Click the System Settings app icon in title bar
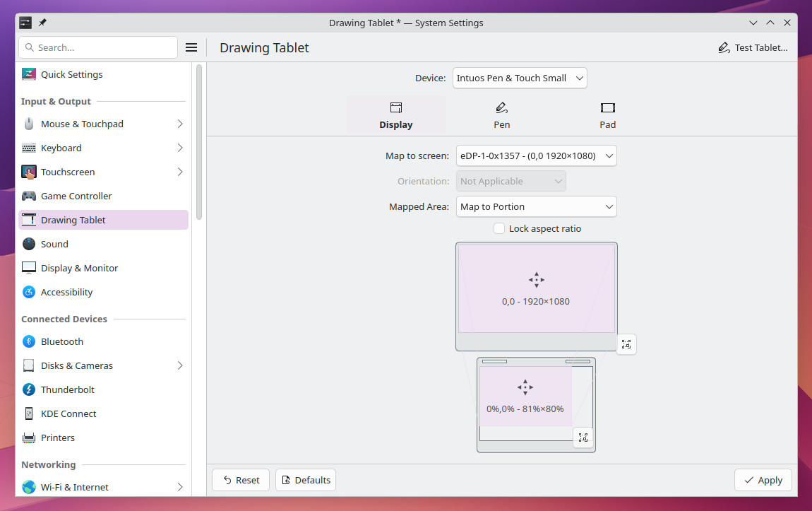 click(x=25, y=23)
